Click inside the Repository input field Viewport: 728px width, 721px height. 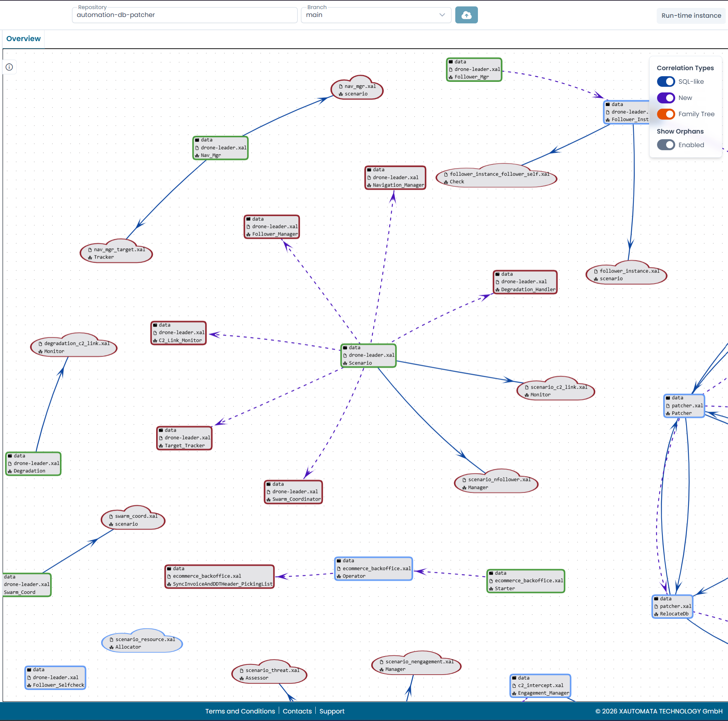tap(184, 15)
